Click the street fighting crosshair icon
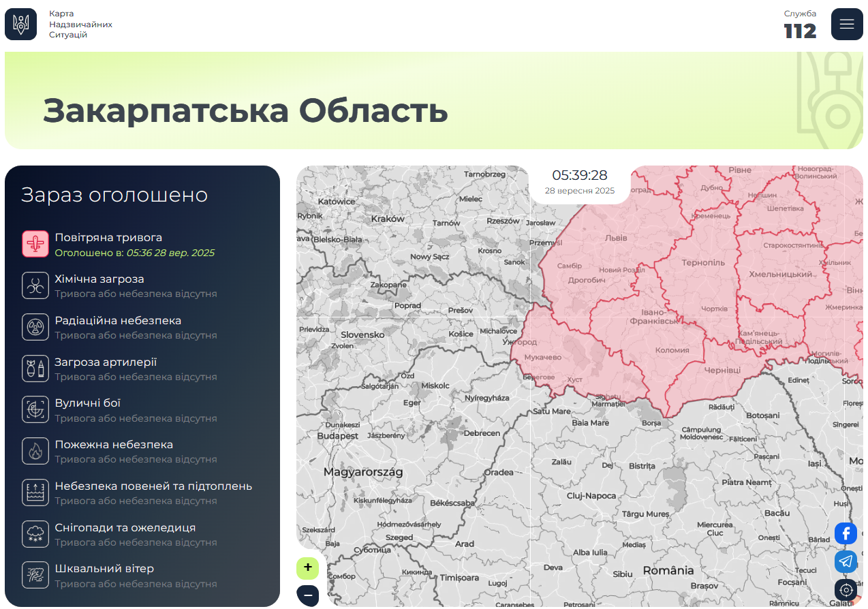 pos(35,409)
